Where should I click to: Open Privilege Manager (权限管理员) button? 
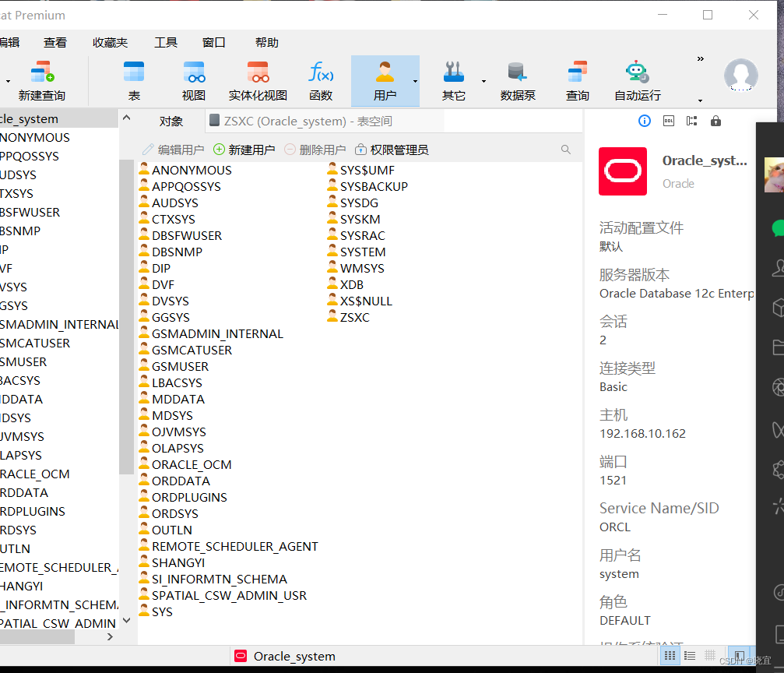pyautogui.click(x=392, y=150)
